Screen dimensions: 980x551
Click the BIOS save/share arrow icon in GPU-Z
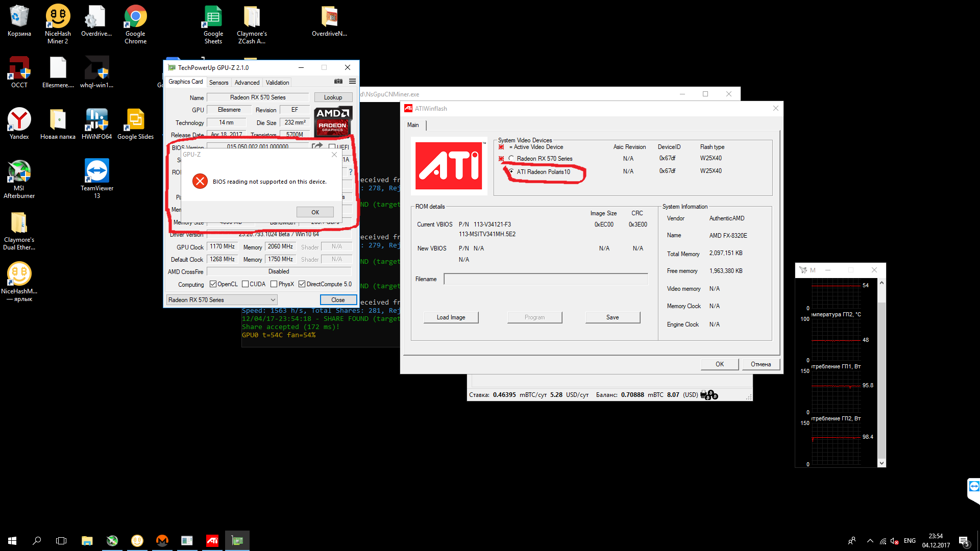317,146
